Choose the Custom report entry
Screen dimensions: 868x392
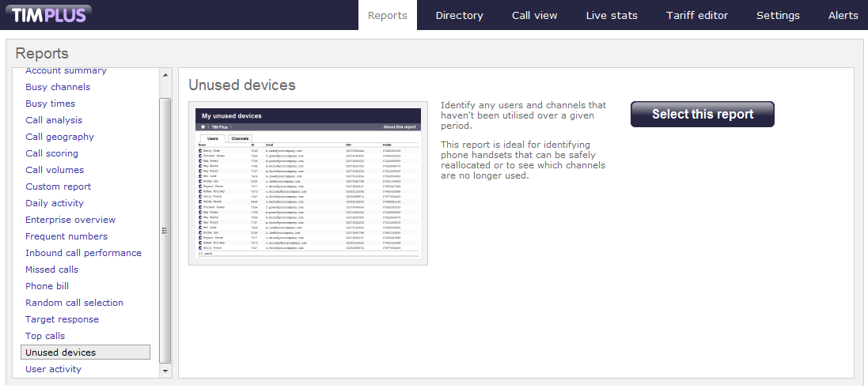tap(58, 187)
